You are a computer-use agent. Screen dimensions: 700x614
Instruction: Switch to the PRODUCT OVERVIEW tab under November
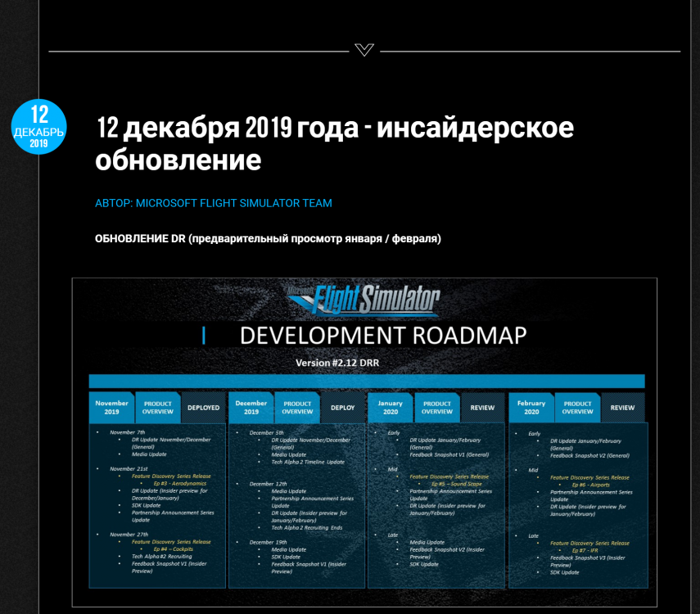pyautogui.click(x=157, y=407)
